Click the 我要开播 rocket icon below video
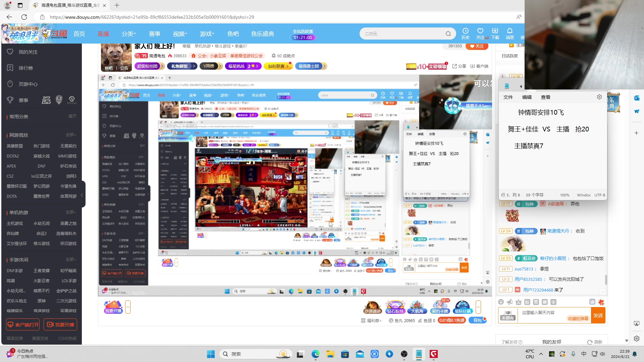 coord(113,307)
